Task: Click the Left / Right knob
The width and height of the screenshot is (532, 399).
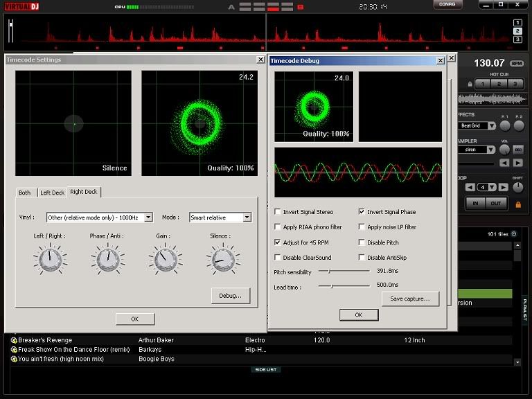Action: pyautogui.click(x=50, y=260)
